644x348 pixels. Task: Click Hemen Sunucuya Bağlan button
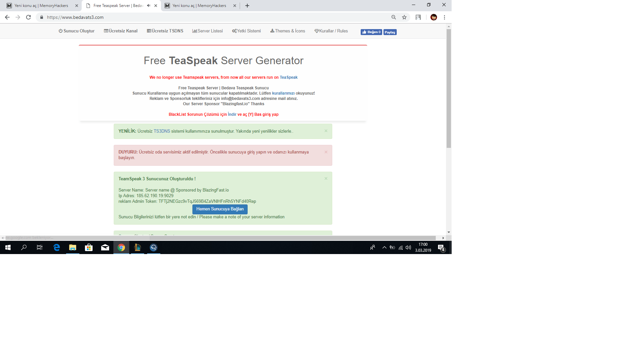point(220,209)
